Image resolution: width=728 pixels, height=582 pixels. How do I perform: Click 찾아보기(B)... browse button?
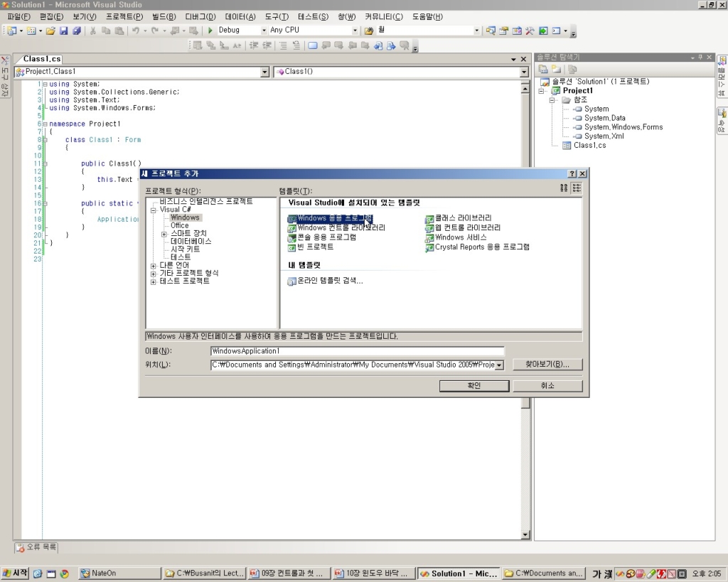pyautogui.click(x=547, y=365)
